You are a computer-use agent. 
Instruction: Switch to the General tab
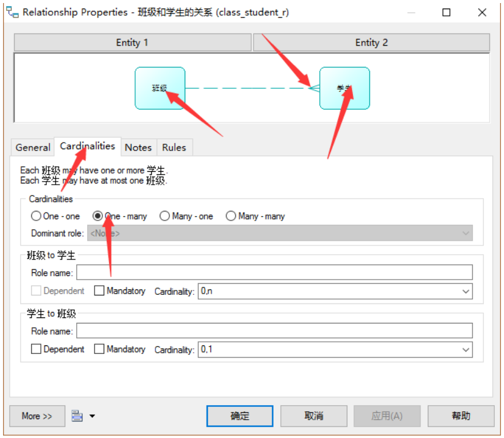click(33, 147)
